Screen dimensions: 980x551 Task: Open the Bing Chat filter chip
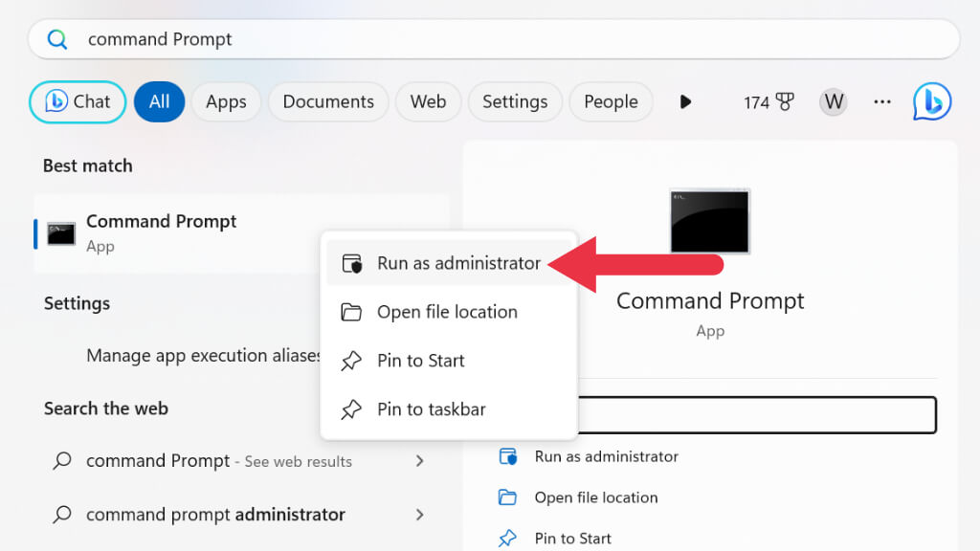tap(78, 101)
